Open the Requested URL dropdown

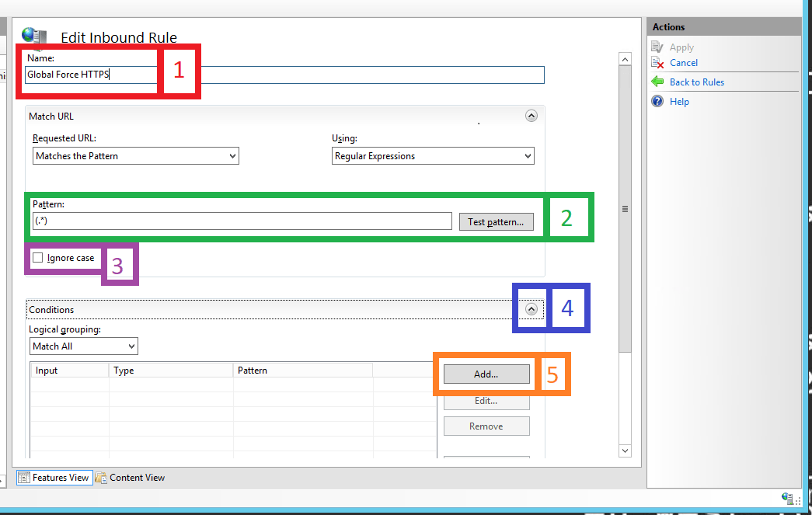tap(135, 156)
